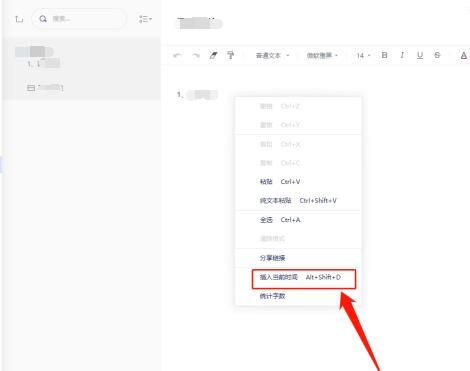
Task: Choose 粘贴 Ctrl+V in context menu
Action: pos(298,182)
